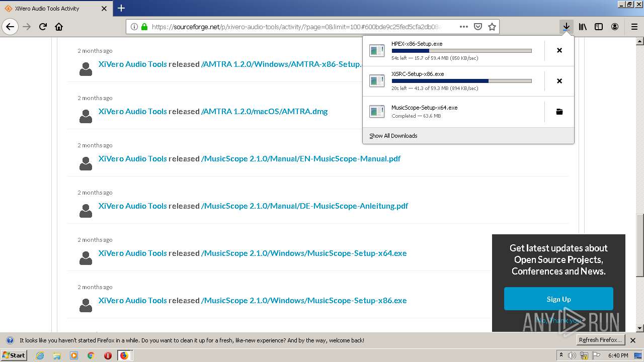Click XiVero Audio Tools author on EN manual row
The width and height of the screenshot is (644, 362).
[x=132, y=158]
